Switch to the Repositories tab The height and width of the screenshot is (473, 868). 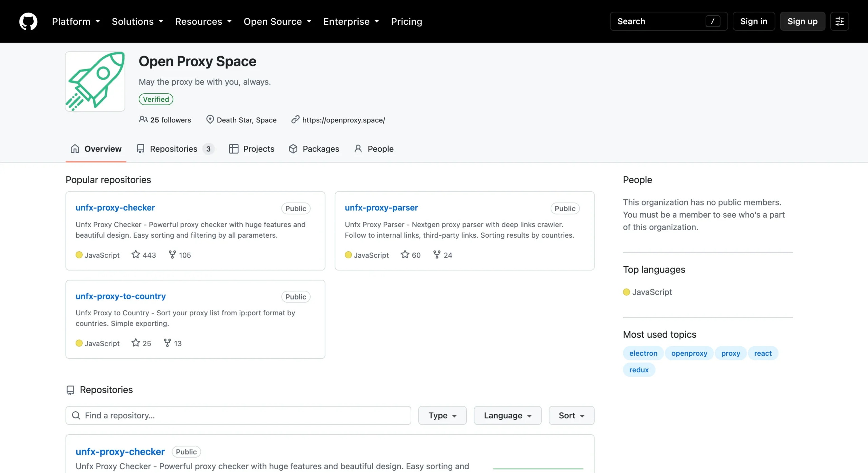pyautogui.click(x=175, y=149)
